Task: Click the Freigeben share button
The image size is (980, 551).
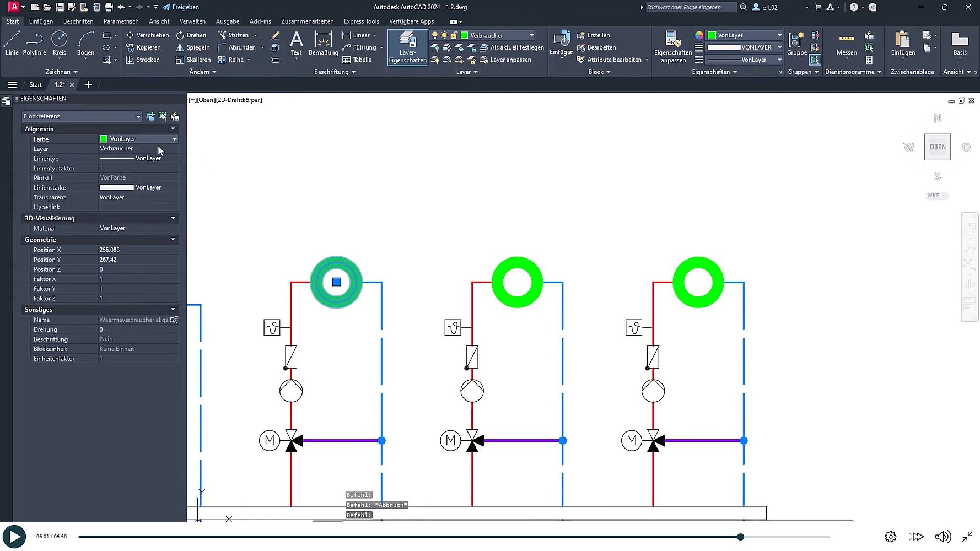Action: coord(181,7)
